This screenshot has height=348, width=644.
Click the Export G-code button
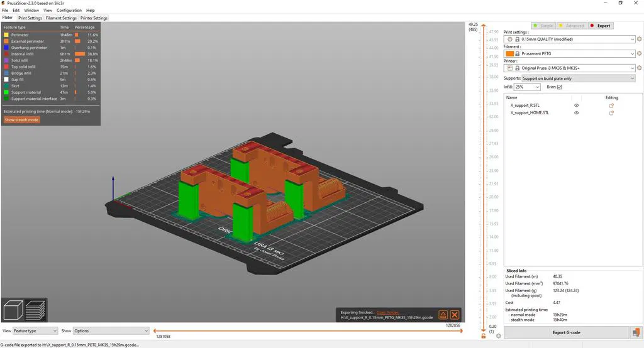click(x=567, y=332)
